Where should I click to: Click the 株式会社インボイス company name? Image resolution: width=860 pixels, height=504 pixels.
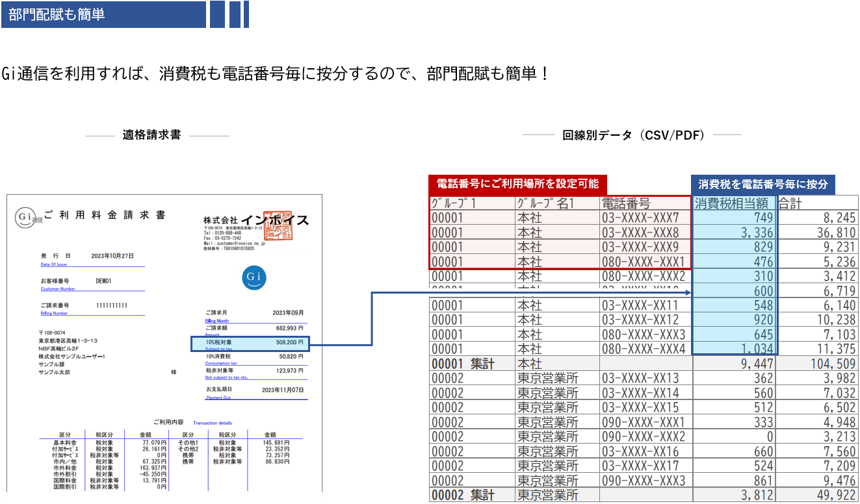click(x=256, y=220)
